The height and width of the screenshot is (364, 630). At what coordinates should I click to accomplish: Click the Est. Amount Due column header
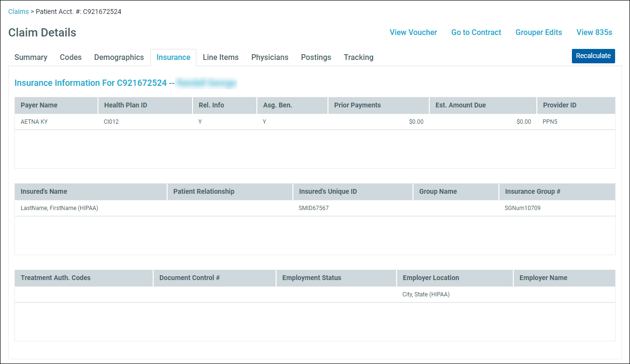483,106
